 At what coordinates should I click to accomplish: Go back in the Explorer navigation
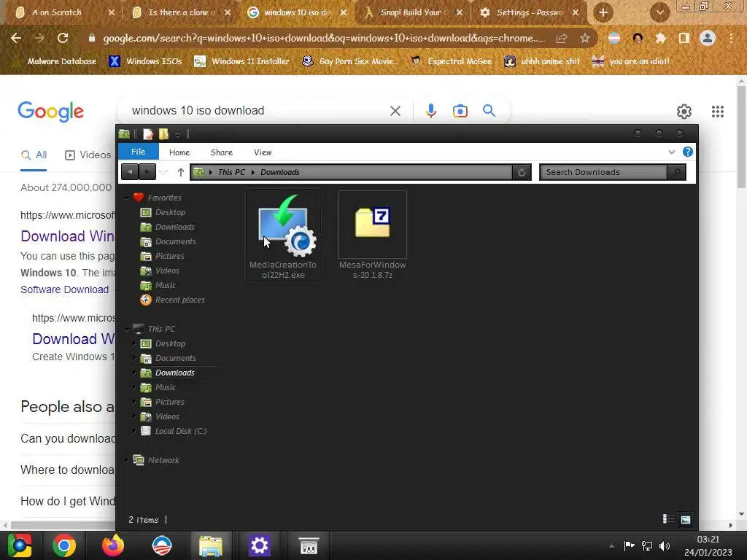130,172
